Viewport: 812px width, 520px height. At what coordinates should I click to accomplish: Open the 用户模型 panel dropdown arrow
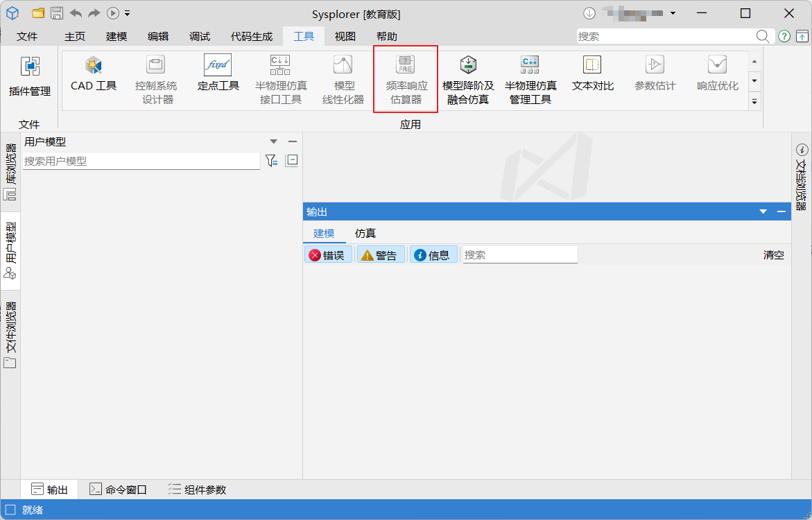tap(273, 141)
